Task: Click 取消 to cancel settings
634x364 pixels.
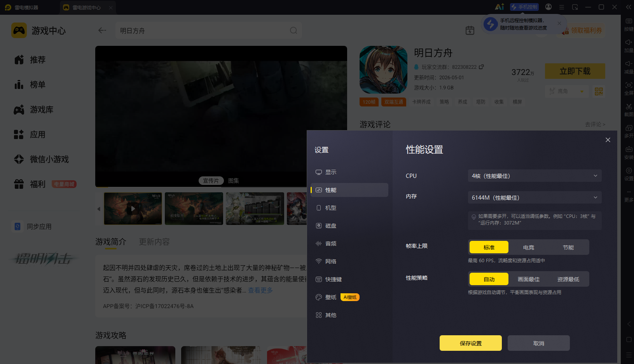Action: pyautogui.click(x=538, y=343)
